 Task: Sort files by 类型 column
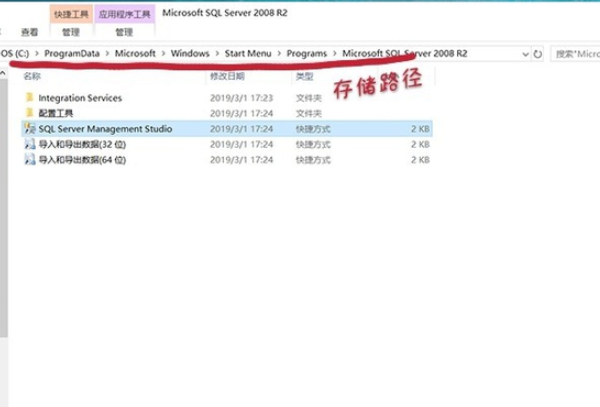[305, 76]
